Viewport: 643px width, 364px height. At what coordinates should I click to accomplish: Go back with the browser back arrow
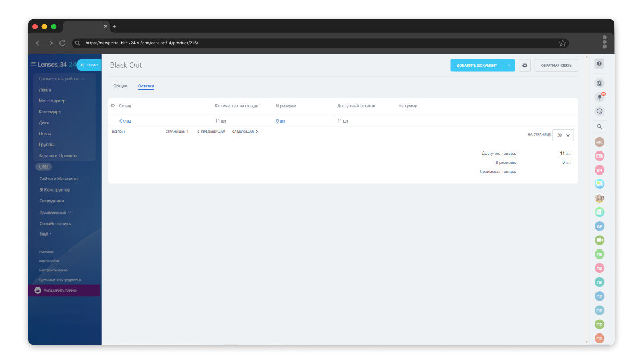click(37, 43)
